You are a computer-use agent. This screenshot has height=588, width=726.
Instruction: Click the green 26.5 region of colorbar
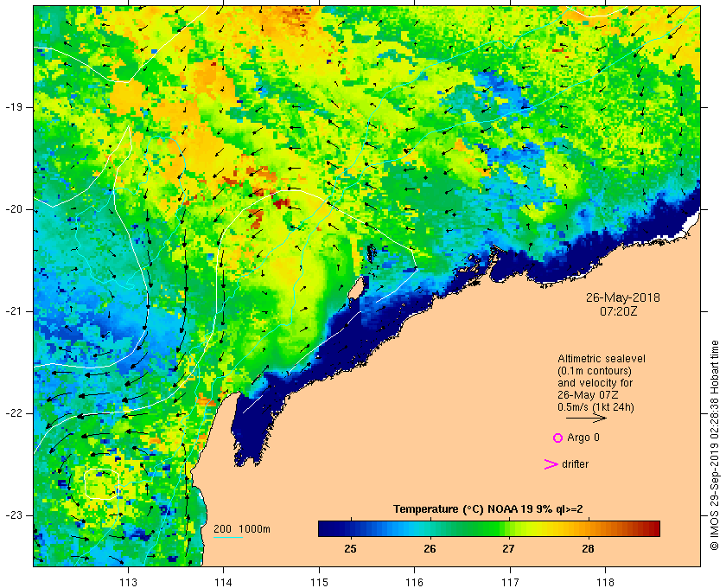click(x=469, y=528)
